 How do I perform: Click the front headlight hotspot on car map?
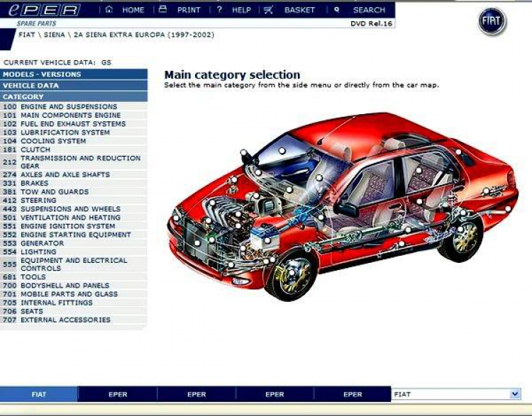[x=176, y=218]
